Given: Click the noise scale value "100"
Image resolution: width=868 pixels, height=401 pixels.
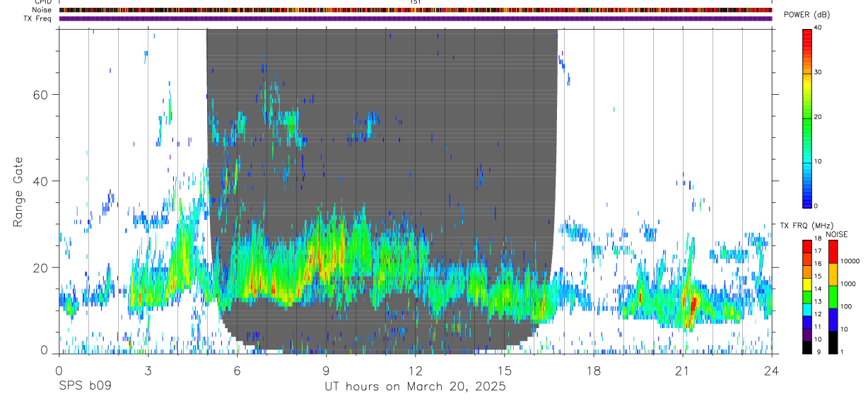Looking at the screenshot, I should pyautogui.click(x=845, y=307).
